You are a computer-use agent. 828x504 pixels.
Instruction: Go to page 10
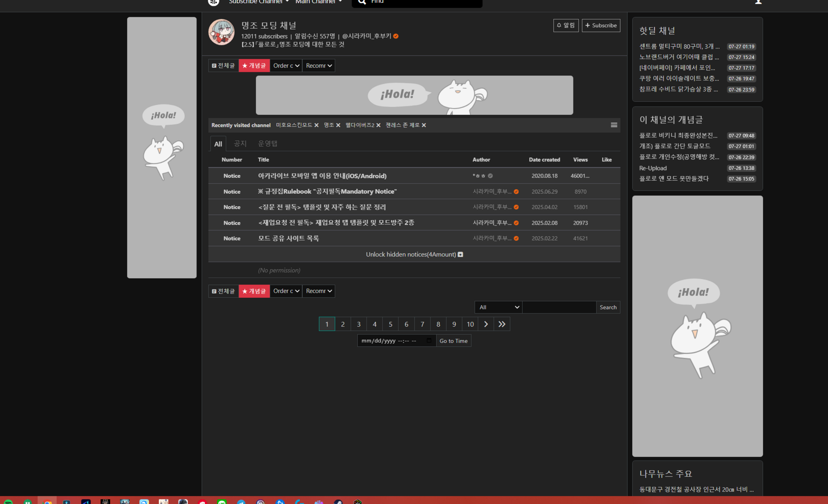[470, 324]
